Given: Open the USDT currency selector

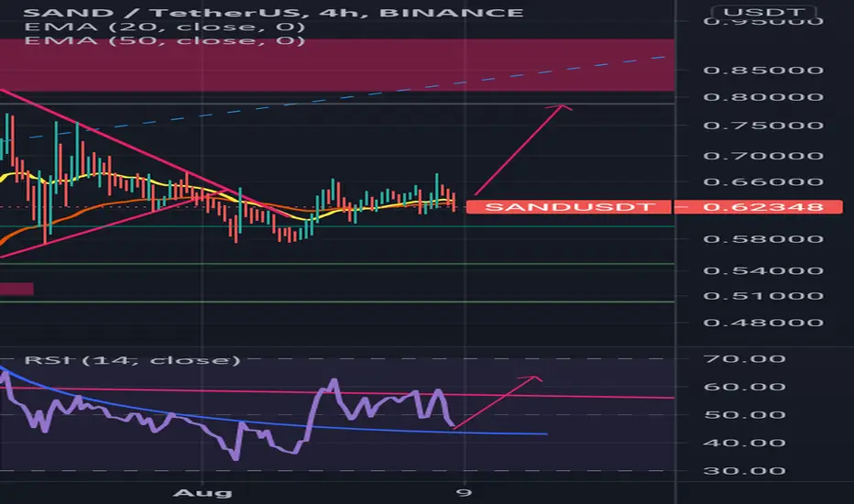Looking at the screenshot, I should pyautogui.click(x=763, y=11).
